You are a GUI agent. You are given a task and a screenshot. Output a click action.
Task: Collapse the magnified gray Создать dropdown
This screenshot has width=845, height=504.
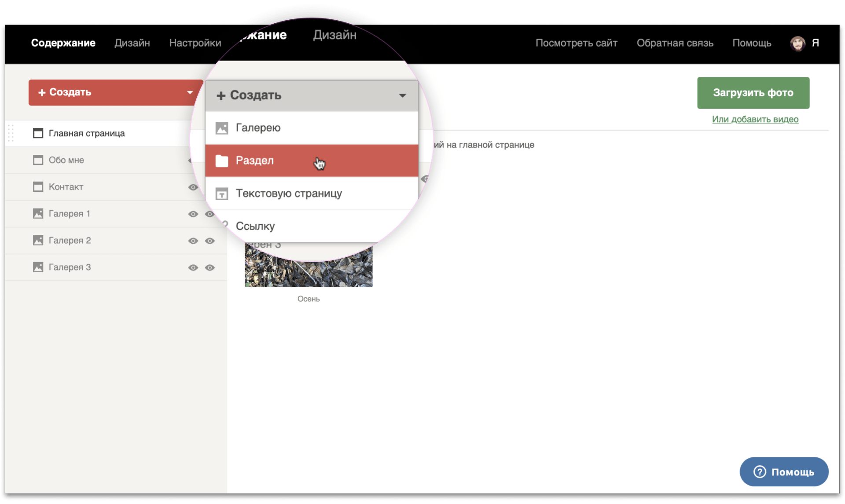402,95
